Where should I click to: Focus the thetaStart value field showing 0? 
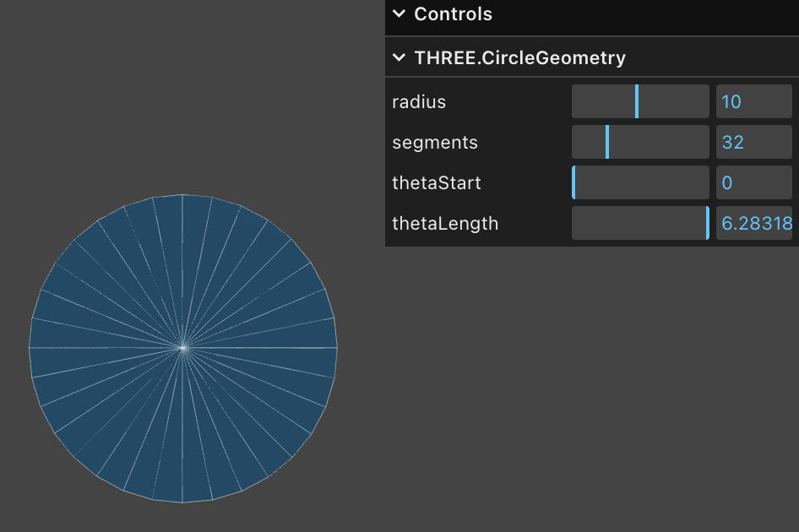tap(753, 182)
